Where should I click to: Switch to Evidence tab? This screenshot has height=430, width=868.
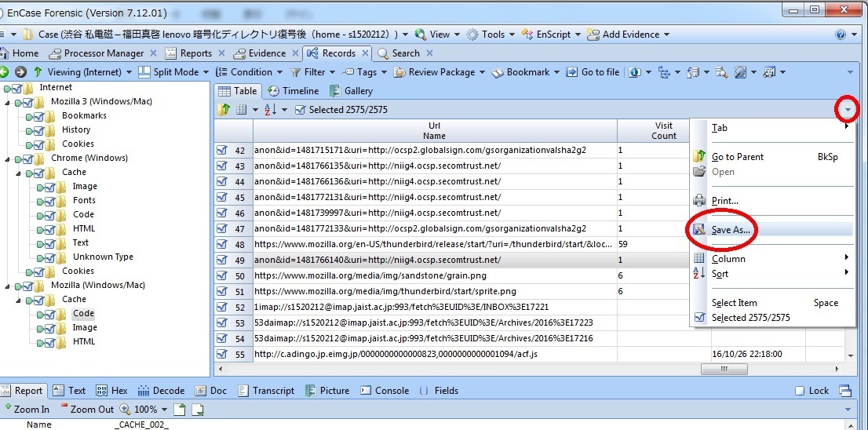[260, 53]
